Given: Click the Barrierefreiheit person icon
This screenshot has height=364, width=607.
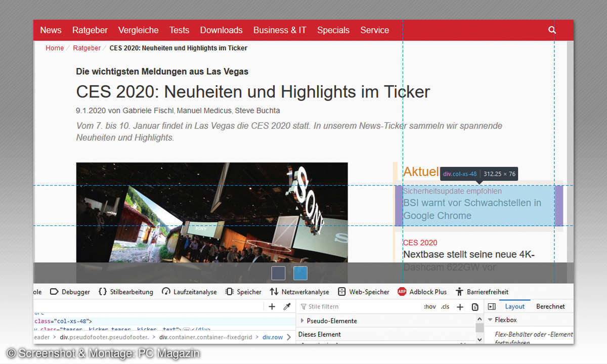Looking at the screenshot, I should [459, 292].
